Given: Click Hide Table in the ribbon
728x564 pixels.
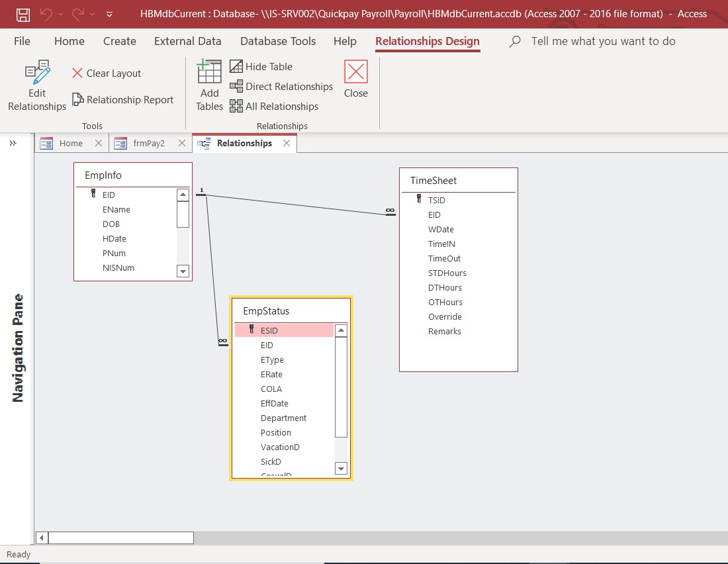Looking at the screenshot, I should 261,66.
